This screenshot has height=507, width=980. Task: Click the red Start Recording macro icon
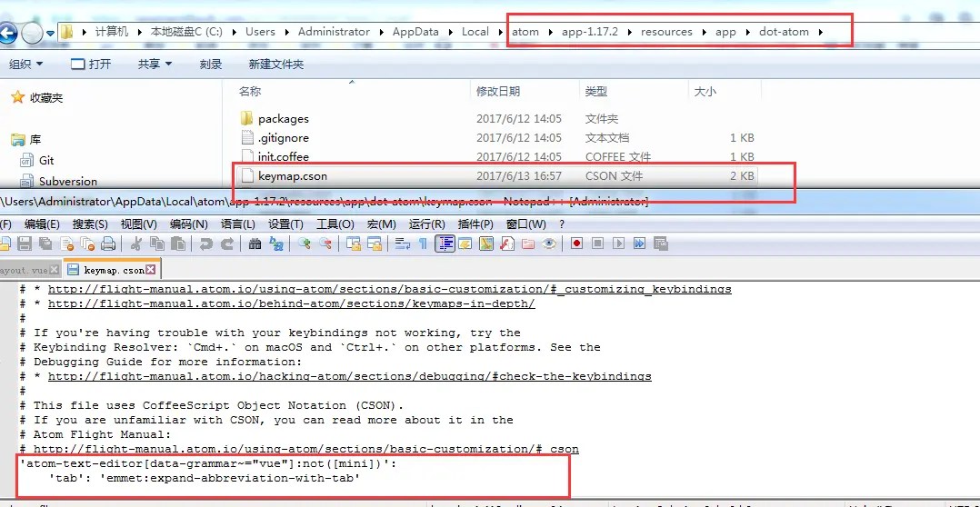[x=577, y=244]
